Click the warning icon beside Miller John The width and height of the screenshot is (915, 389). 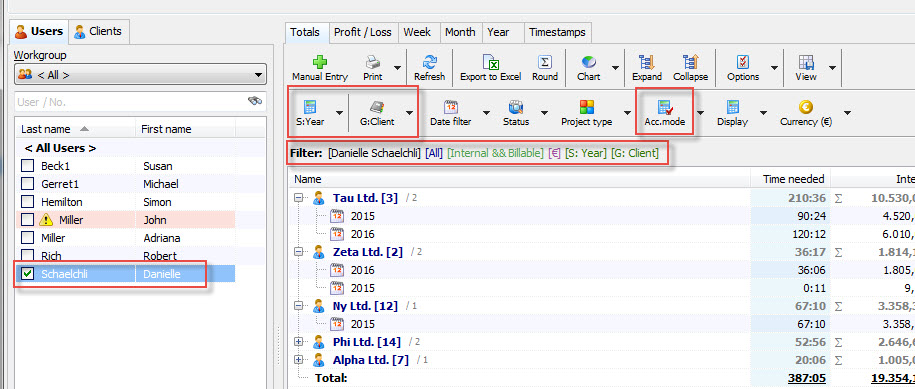pos(46,220)
